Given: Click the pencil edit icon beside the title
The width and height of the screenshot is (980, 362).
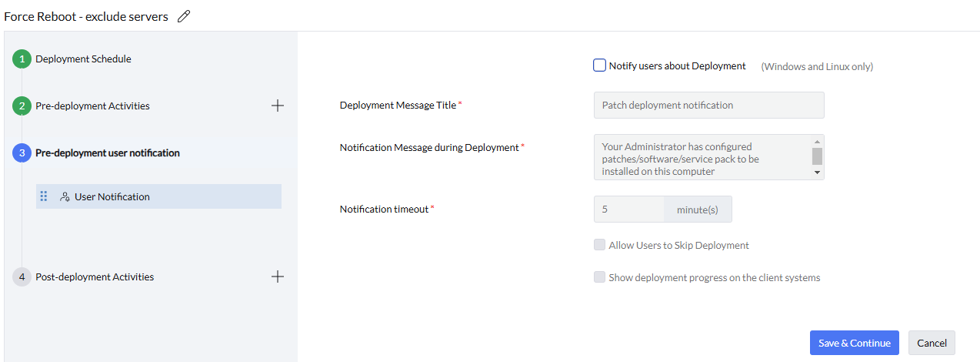Looking at the screenshot, I should (x=183, y=16).
